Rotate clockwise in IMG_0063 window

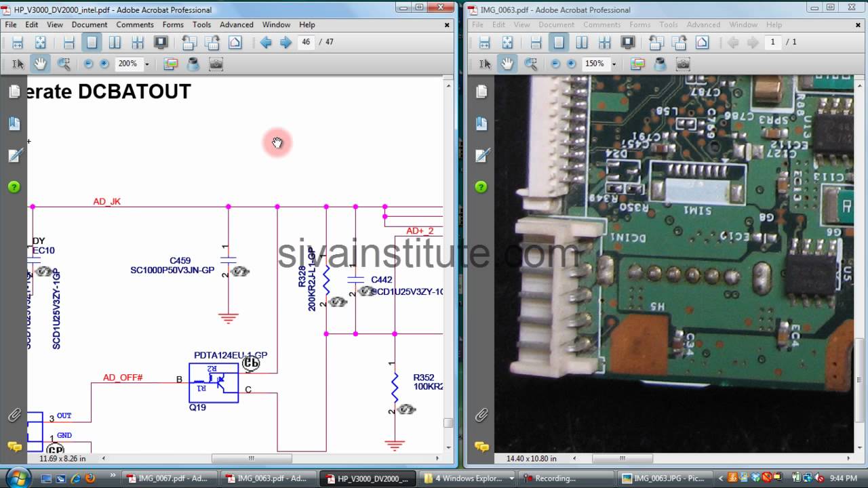click(679, 43)
